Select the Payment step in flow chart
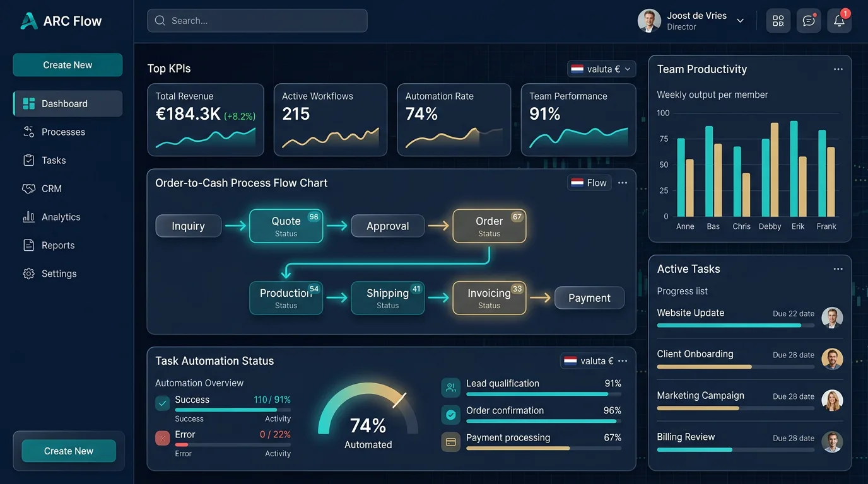 point(589,298)
